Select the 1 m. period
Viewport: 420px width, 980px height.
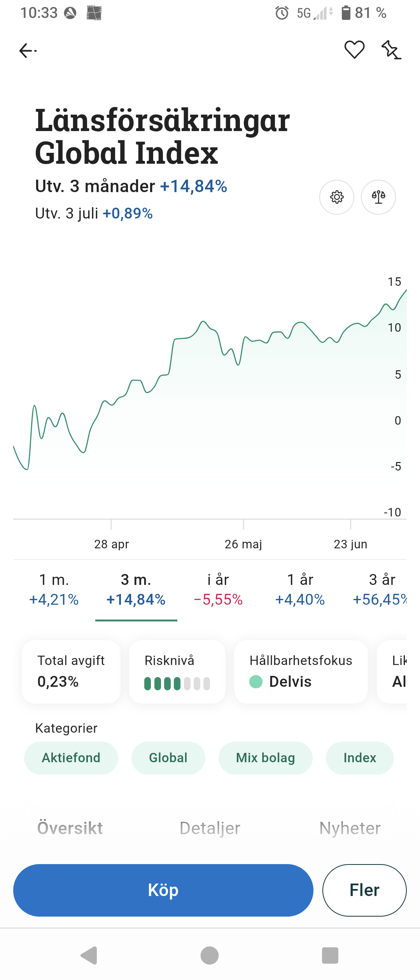[x=54, y=590]
